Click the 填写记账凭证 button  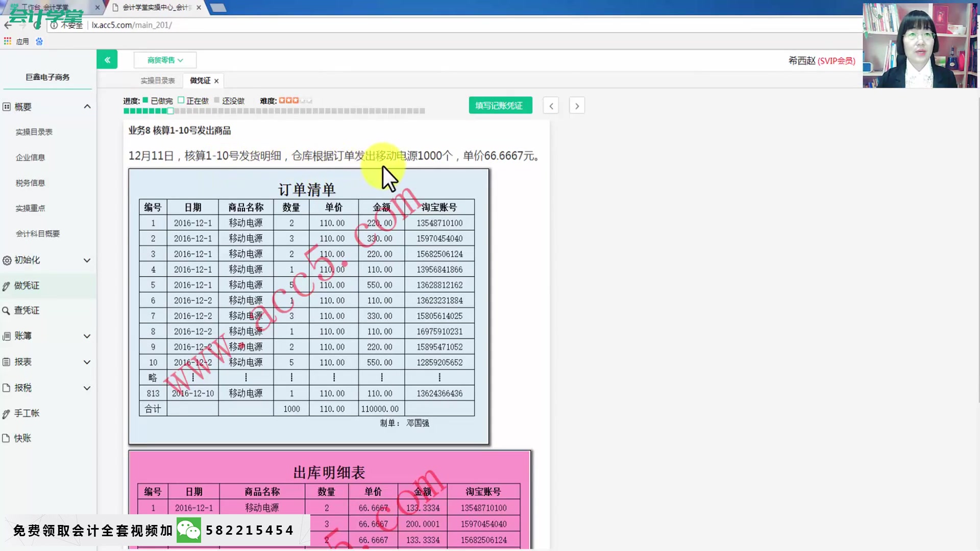[x=500, y=105]
